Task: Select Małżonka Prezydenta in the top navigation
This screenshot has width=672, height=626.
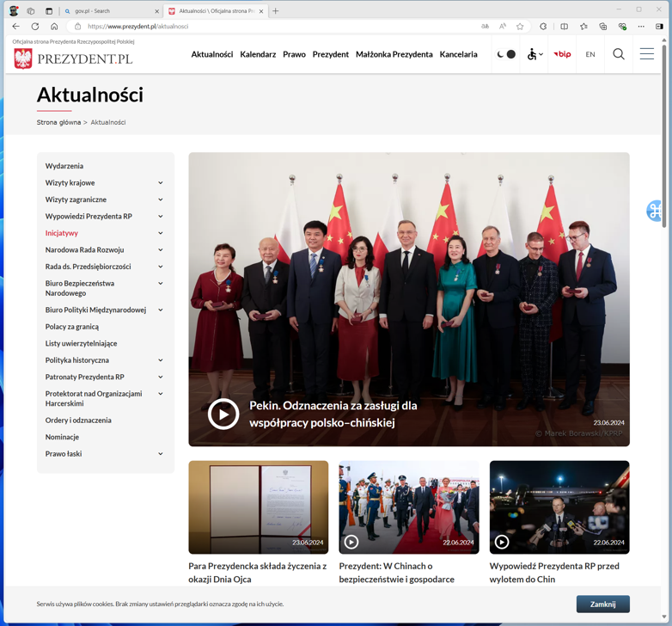Action: pos(394,54)
